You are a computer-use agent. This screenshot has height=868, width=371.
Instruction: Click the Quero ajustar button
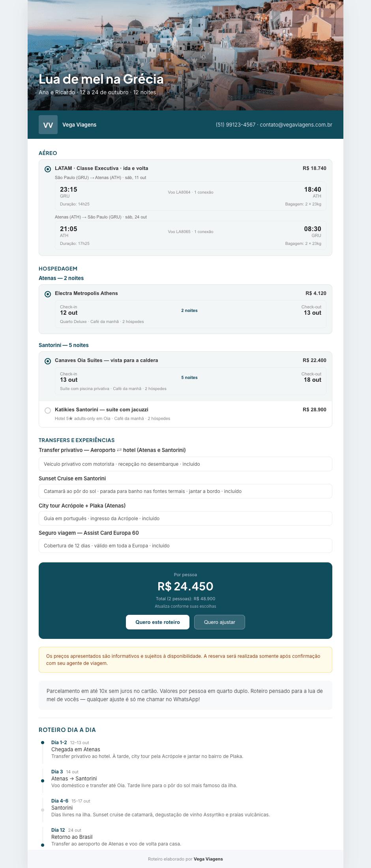tap(219, 622)
